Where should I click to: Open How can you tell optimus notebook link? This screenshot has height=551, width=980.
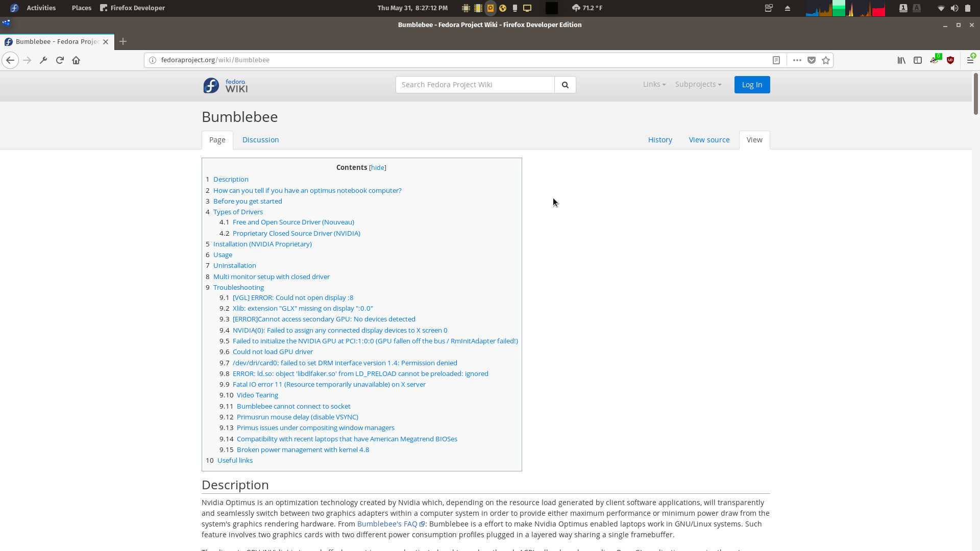pyautogui.click(x=307, y=191)
